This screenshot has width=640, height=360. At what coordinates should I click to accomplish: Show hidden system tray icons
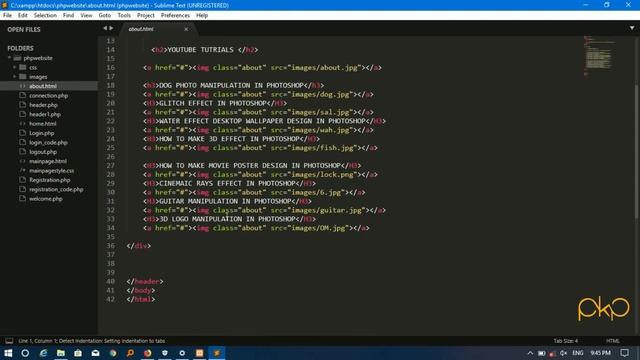point(530,353)
